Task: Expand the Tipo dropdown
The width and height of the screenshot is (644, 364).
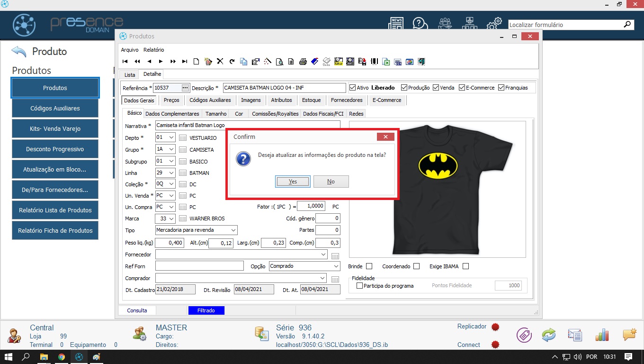Action: pyautogui.click(x=233, y=230)
